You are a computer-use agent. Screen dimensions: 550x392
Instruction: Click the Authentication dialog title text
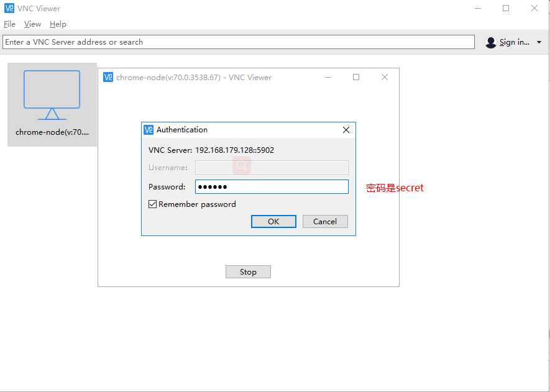(x=182, y=130)
